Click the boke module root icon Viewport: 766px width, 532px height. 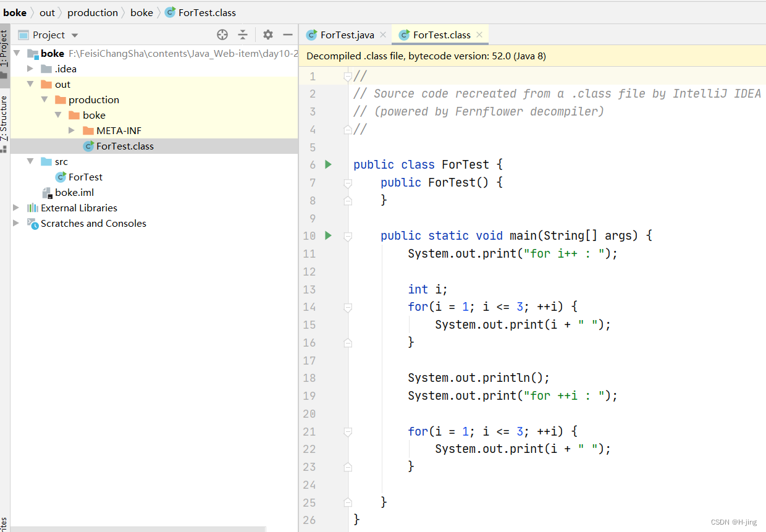pyautogui.click(x=33, y=54)
